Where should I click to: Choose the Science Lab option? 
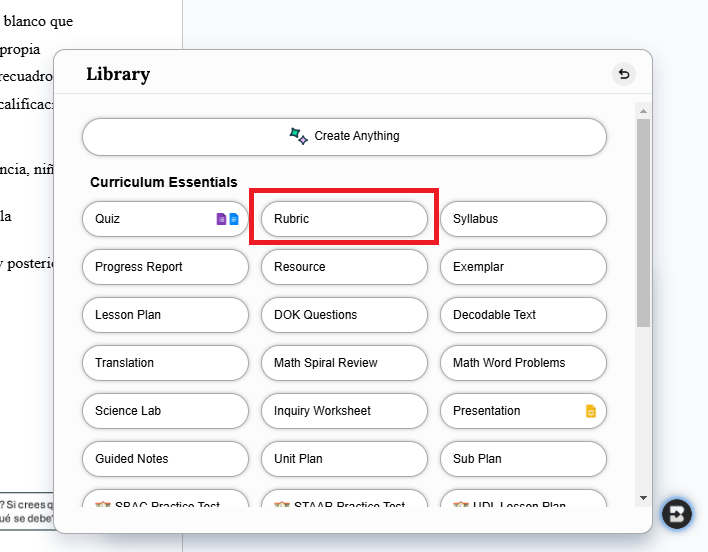tap(165, 411)
